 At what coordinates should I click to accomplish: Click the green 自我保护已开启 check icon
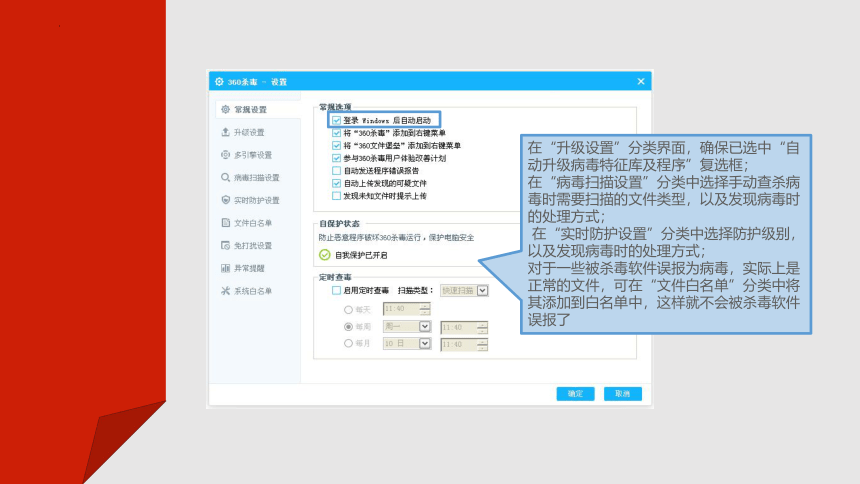click(x=325, y=255)
